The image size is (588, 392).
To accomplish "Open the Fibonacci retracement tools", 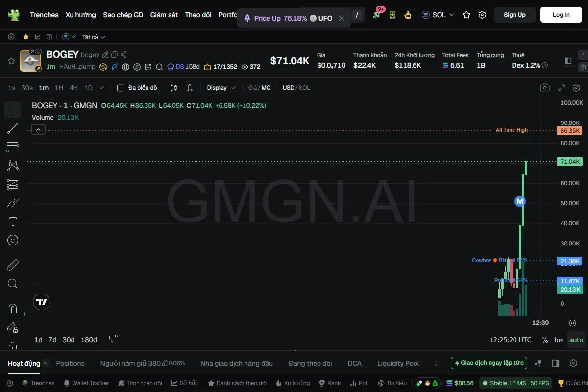I will [x=13, y=147].
